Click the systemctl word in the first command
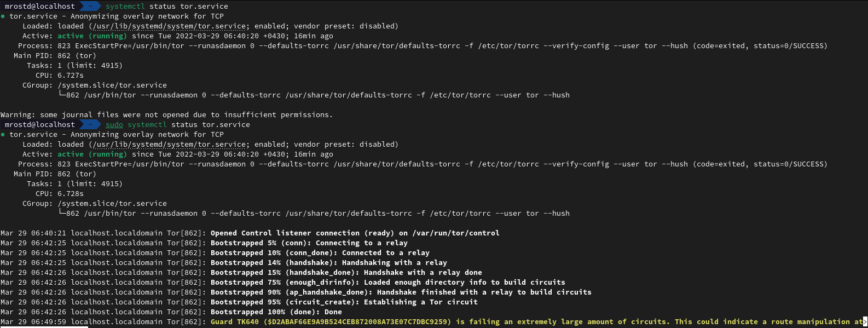The height and width of the screenshot is (328, 868). (125, 7)
